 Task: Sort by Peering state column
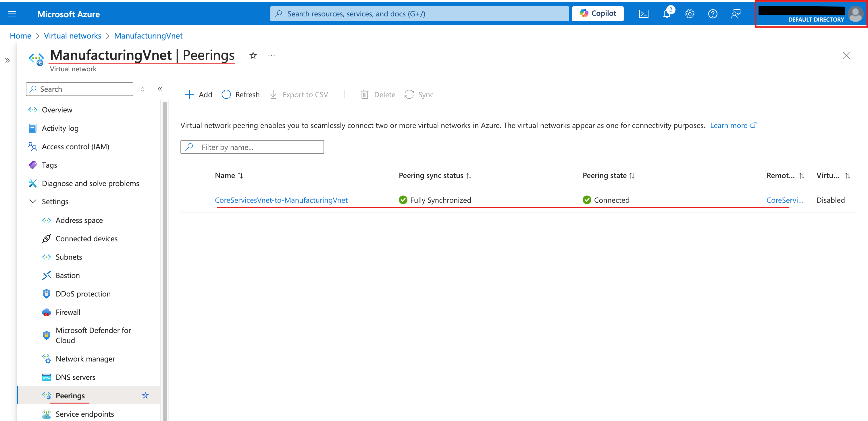(609, 175)
